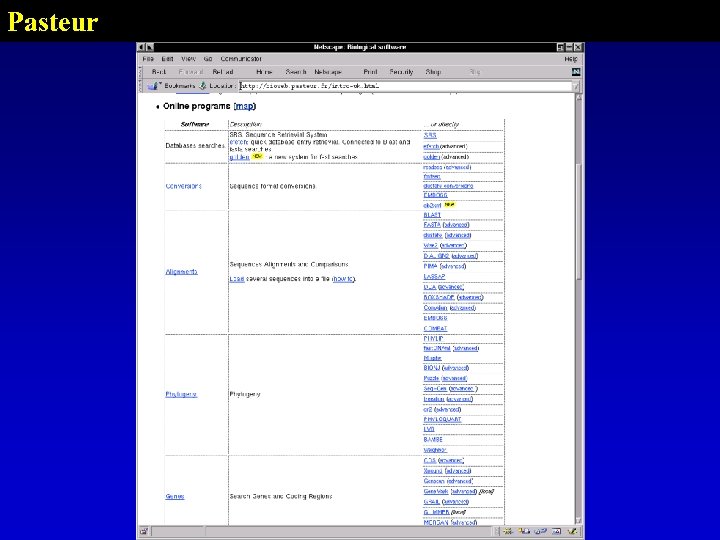
Task: Click the security lock icon in status bar
Action: (x=144, y=531)
